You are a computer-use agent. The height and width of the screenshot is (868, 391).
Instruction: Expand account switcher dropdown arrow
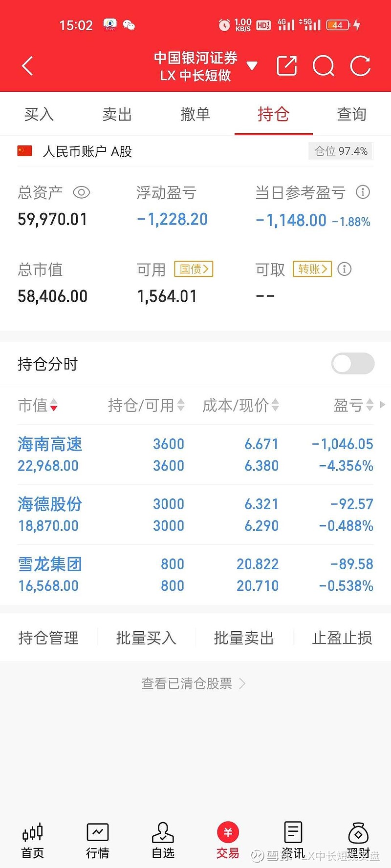(x=252, y=66)
